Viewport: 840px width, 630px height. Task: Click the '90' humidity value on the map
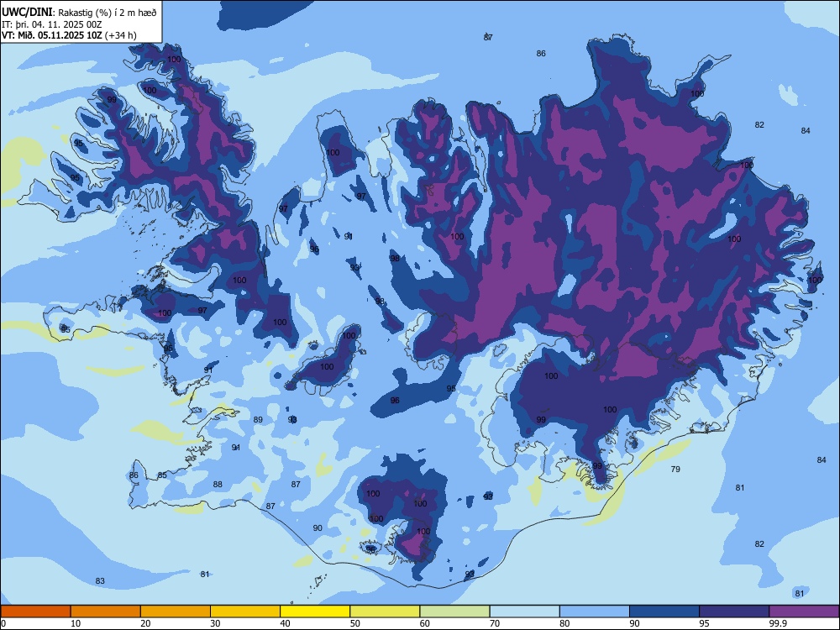click(x=318, y=528)
